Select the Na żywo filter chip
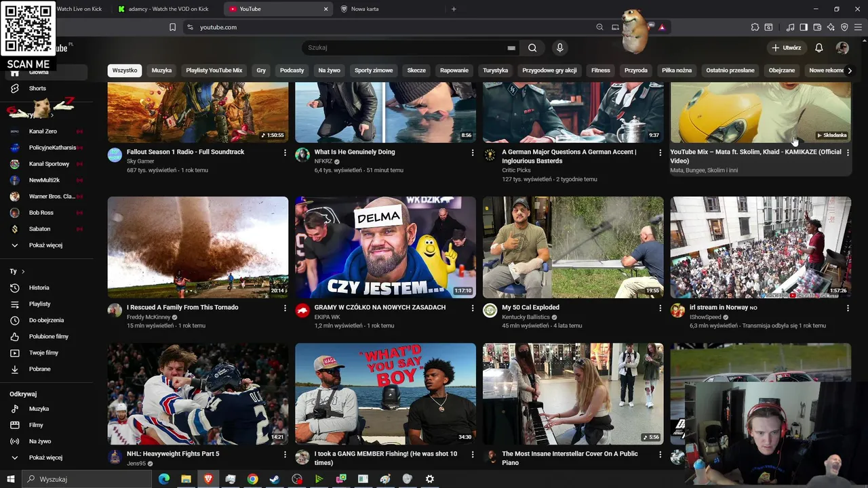The image size is (868, 488). click(x=330, y=70)
